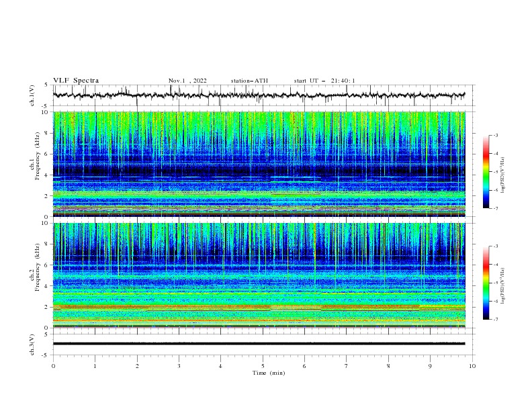The width and height of the screenshot is (532, 411).
Task: Click the ch.2 colorbar "log(PSD)(V²/Hz)" label
Action: (502, 285)
